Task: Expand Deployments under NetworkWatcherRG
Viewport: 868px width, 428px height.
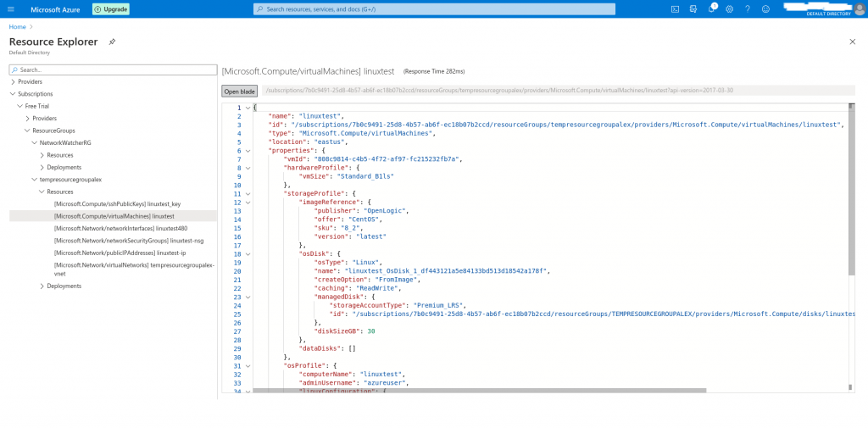Action: [42, 167]
